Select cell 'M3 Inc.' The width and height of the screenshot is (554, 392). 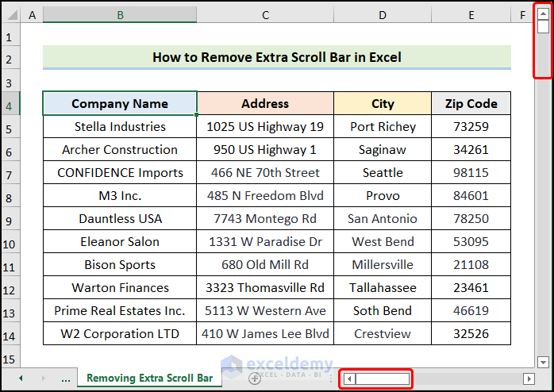120,195
